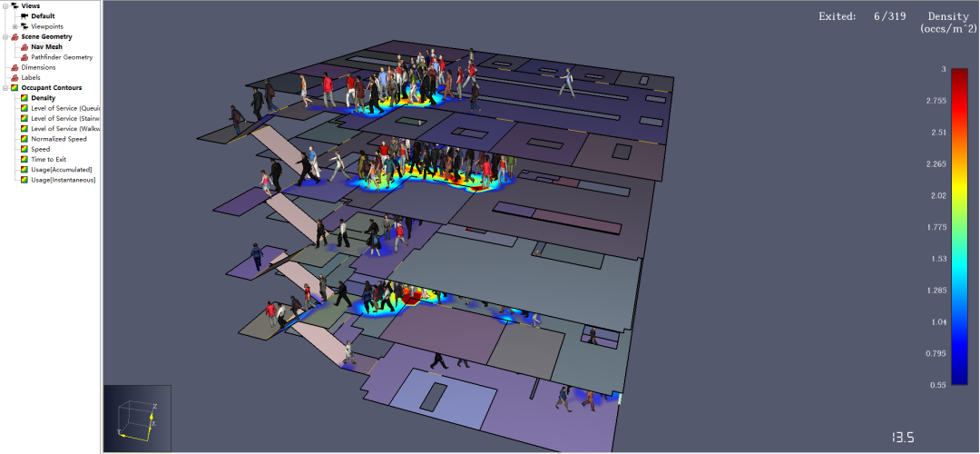Click the legend minimum value 0.55

[938, 385]
